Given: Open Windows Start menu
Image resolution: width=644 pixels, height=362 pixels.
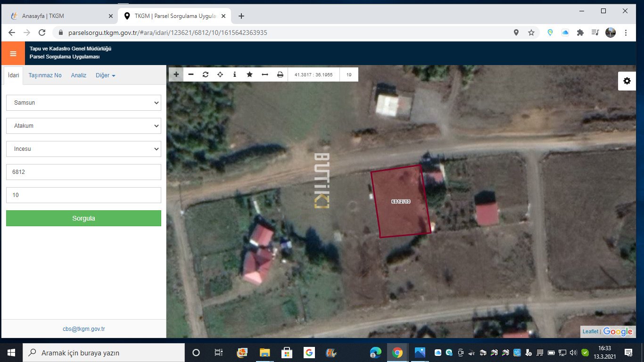Looking at the screenshot, I should (x=11, y=353).
